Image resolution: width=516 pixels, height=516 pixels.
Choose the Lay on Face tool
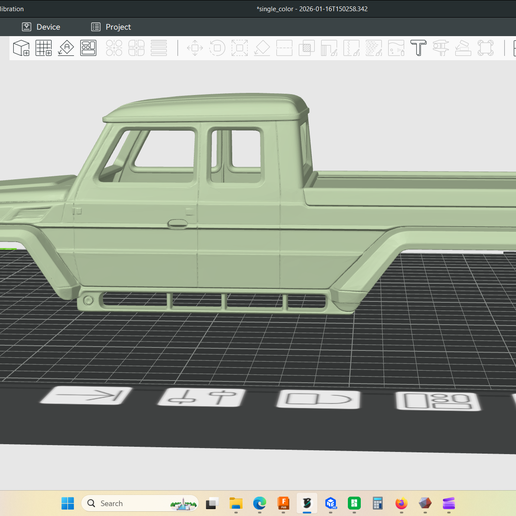[x=262, y=48]
